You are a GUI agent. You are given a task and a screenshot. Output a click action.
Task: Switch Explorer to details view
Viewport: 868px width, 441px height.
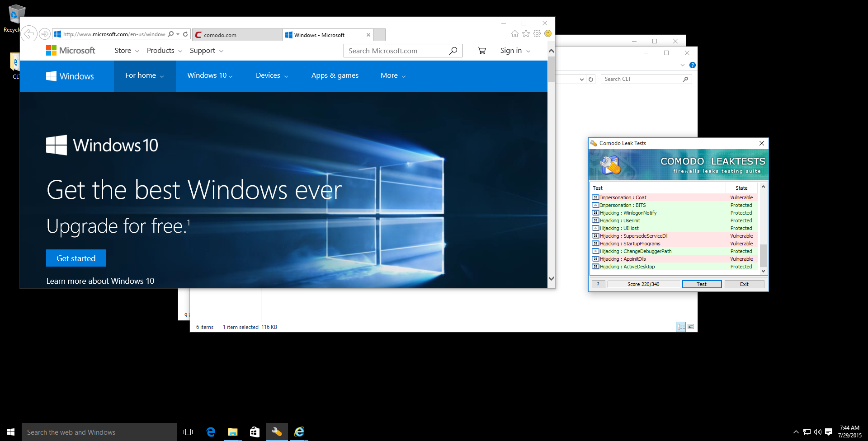coord(681,327)
